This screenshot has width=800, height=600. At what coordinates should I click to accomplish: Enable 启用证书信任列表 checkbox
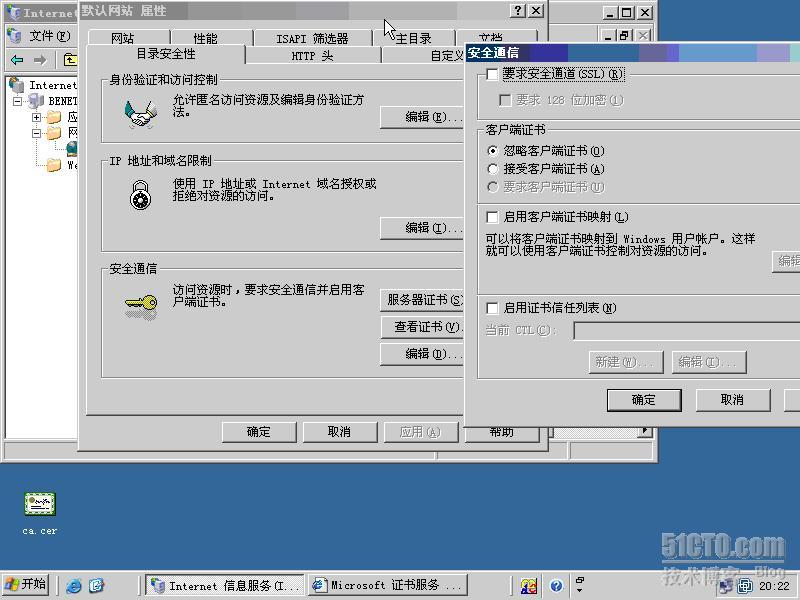tap(492, 308)
